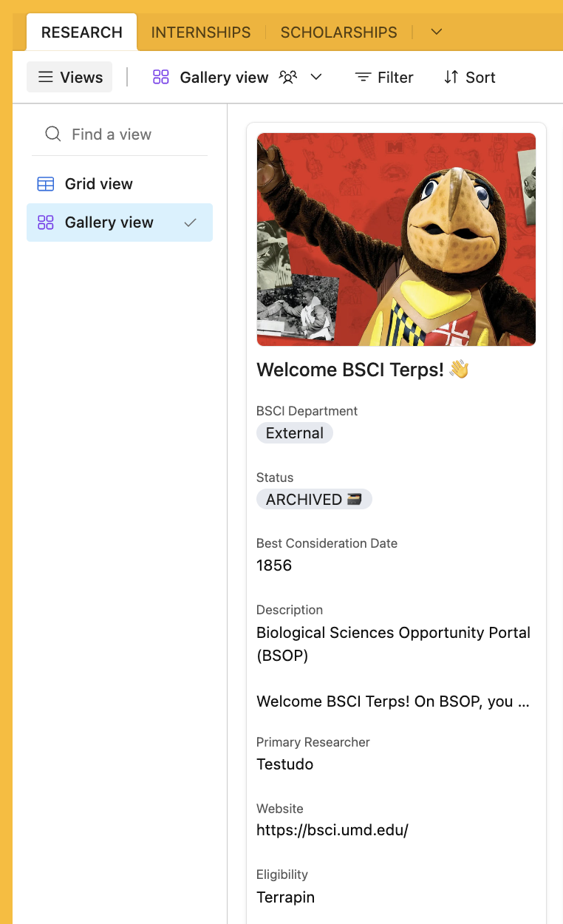Switch to the SCHOLARSHIPS tab

pyautogui.click(x=339, y=33)
